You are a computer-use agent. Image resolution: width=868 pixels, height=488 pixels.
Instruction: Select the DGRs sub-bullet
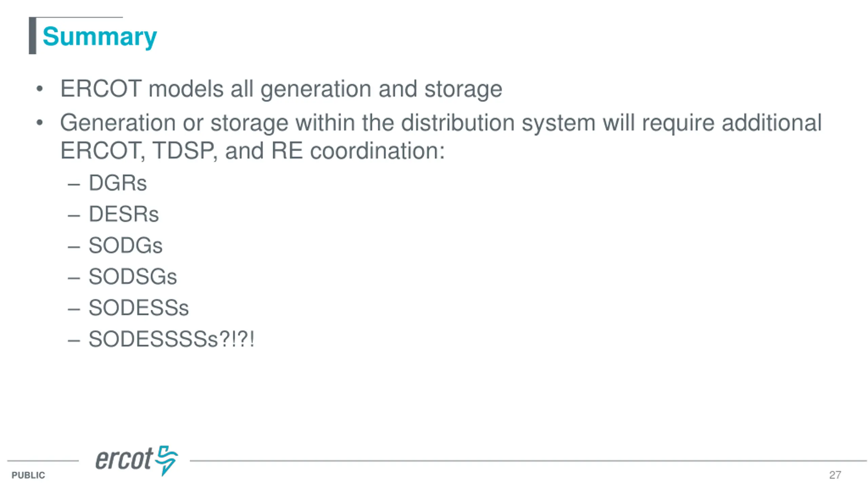118,183
